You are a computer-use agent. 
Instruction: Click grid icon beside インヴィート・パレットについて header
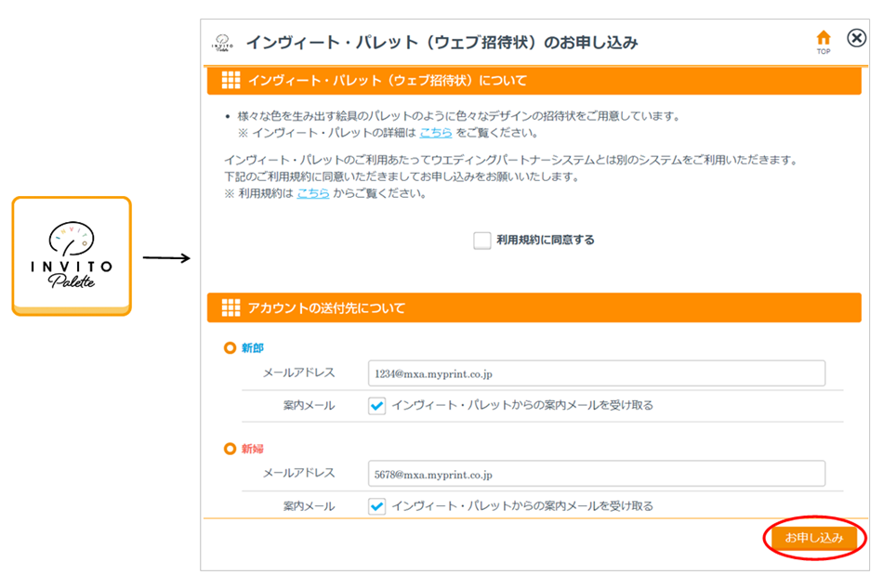point(231,81)
